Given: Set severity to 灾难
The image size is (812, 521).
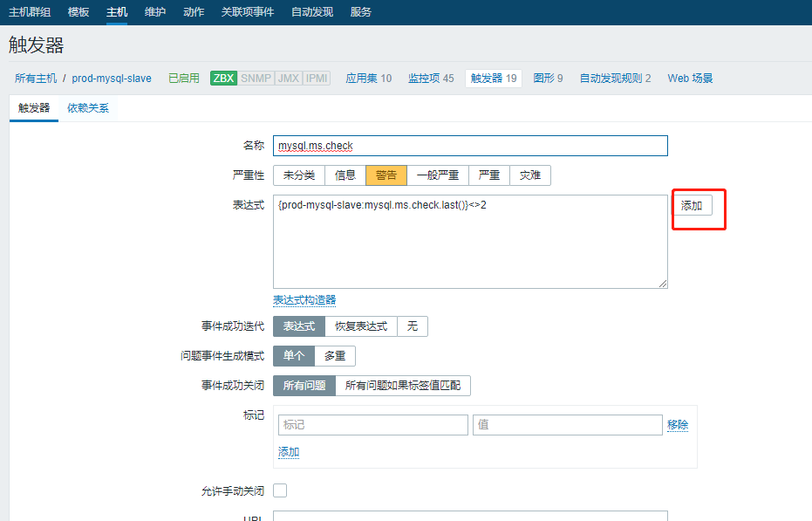Looking at the screenshot, I should (530, 175).
